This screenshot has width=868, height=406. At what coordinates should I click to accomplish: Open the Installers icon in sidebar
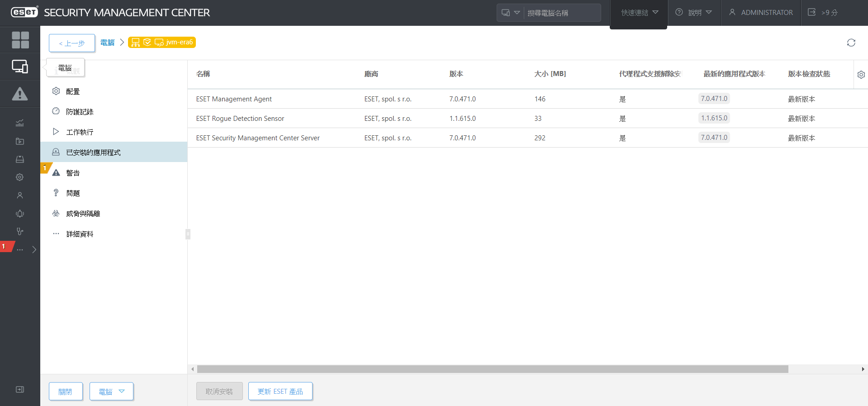click(x=20, y=159)
